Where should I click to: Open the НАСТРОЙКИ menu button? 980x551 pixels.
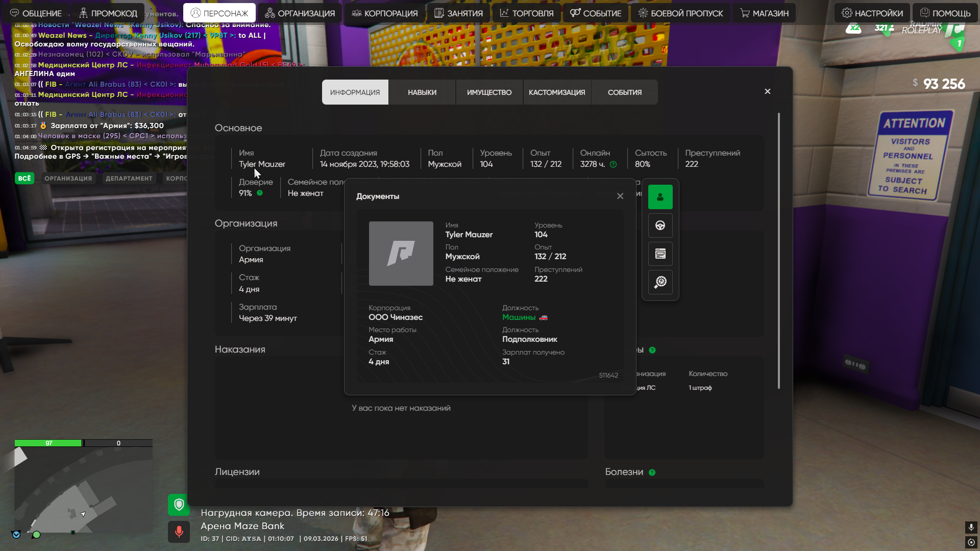pyautogui.click(x=872, y=13)
